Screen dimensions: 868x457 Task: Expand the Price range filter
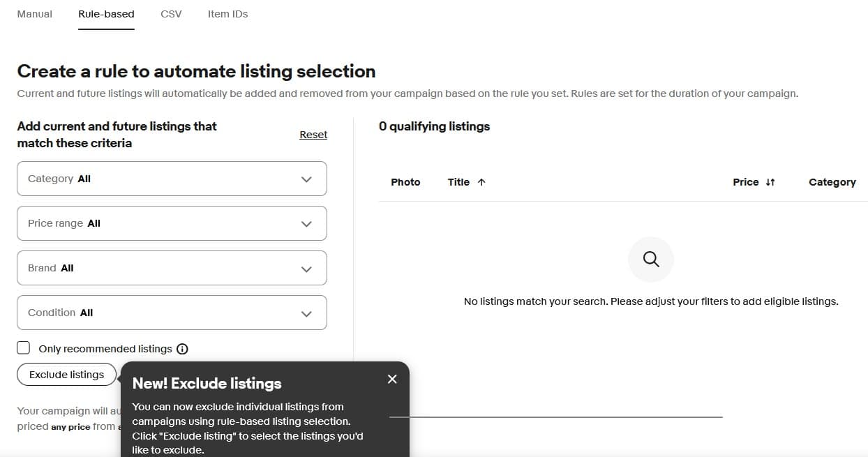pyautogui.click(x=172, y=223)
